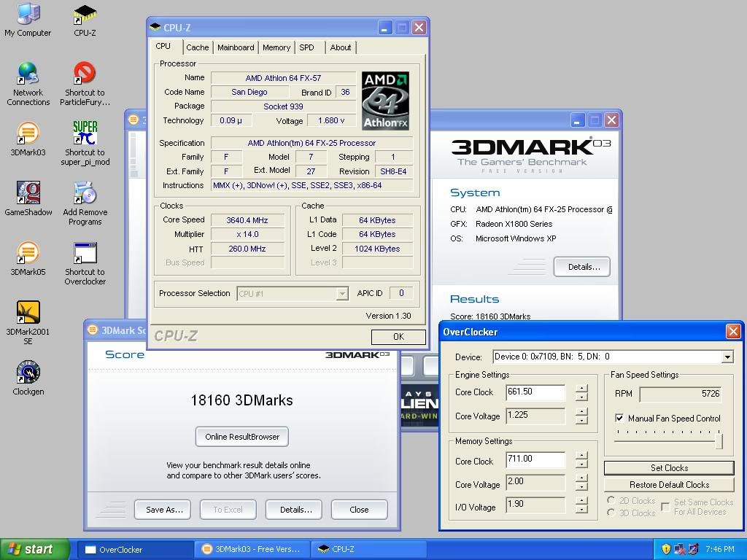Screen dimensions: 747x560
Task: Select the Clockgen desktop icon
Action: (x=28, y=378)
